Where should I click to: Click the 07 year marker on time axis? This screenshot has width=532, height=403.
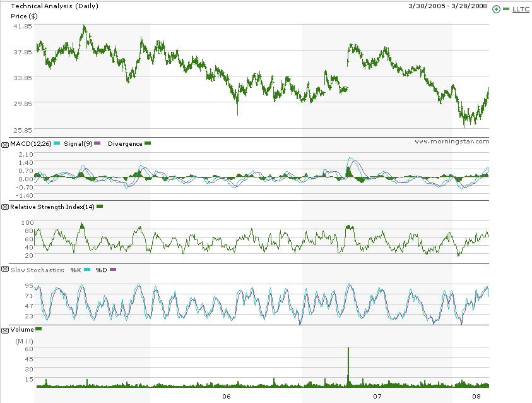coord(377,396)
